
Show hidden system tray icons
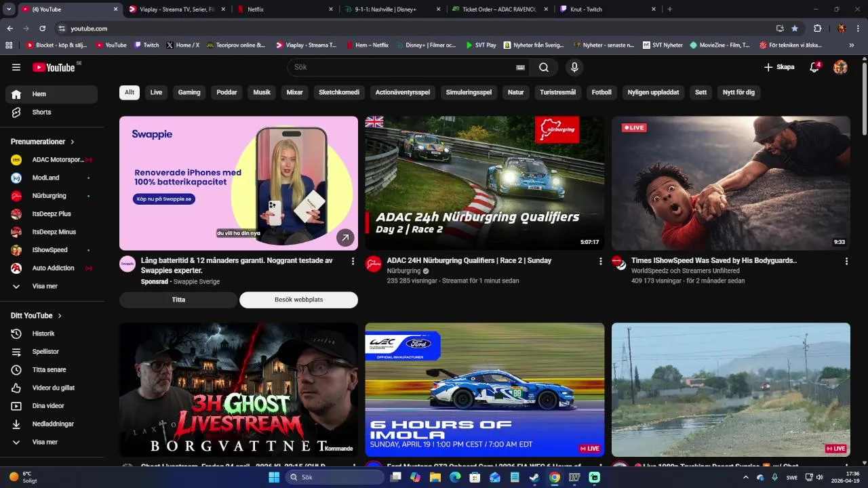[x=746, y=477]
